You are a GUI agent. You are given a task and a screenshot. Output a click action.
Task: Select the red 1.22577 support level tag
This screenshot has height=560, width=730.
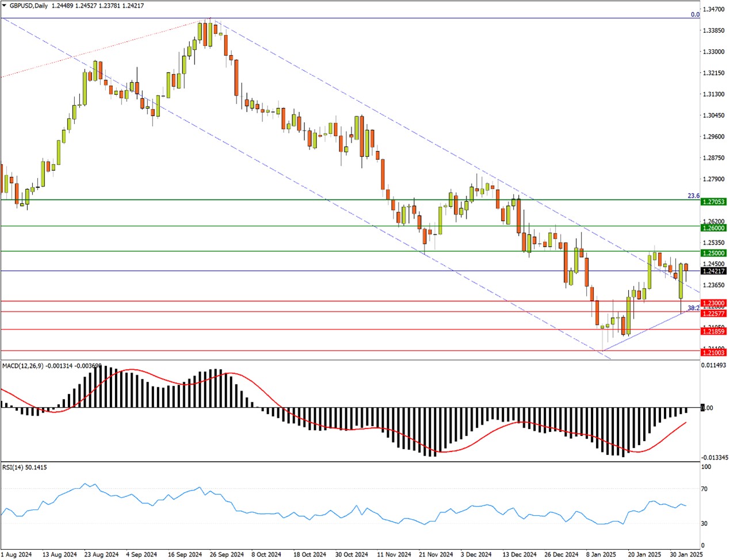(x=713, y=313)
